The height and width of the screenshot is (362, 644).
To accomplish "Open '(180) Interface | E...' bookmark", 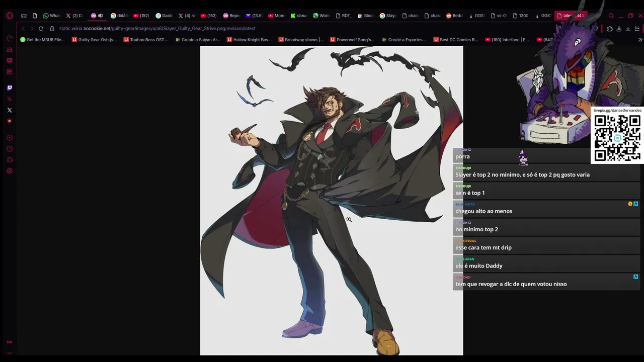I will [x=507, y=40].
